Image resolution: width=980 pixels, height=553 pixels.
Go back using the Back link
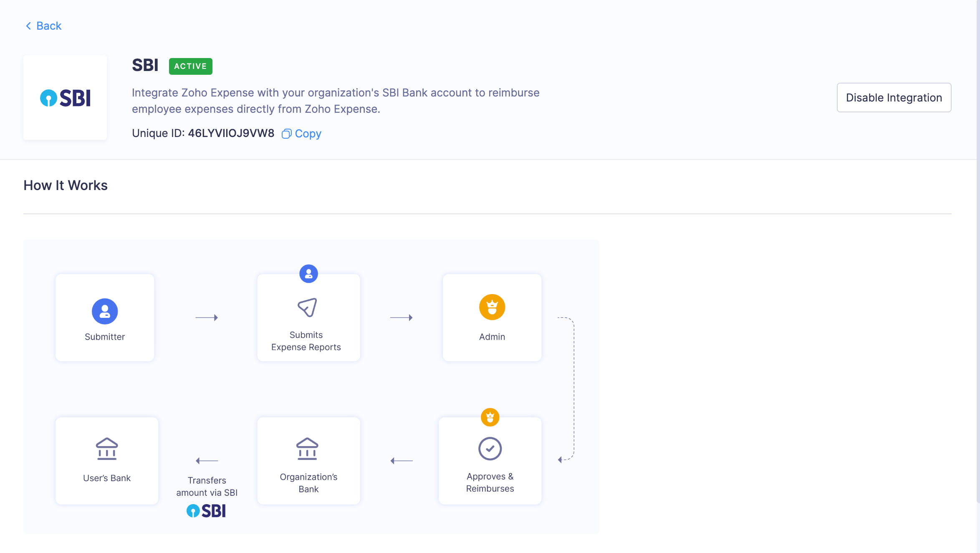[x=49, y=26]
